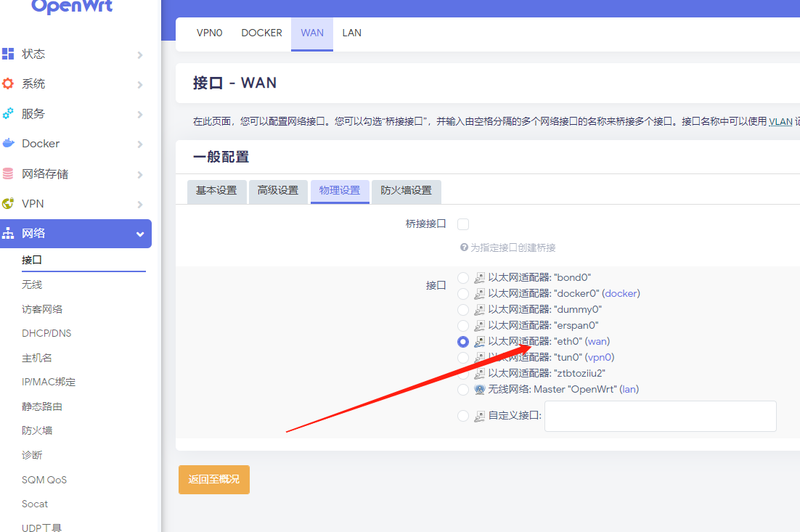This screenshot has height=532, width=800.
Task: Click the VPN globe icon in sidebar
Action: (x=8, y=203)
